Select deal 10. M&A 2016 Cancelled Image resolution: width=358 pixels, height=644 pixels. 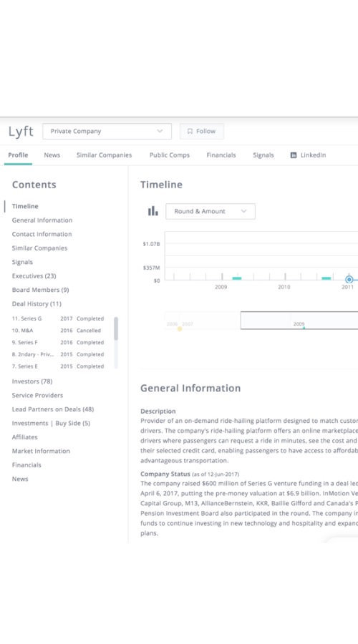click(57, 331)
